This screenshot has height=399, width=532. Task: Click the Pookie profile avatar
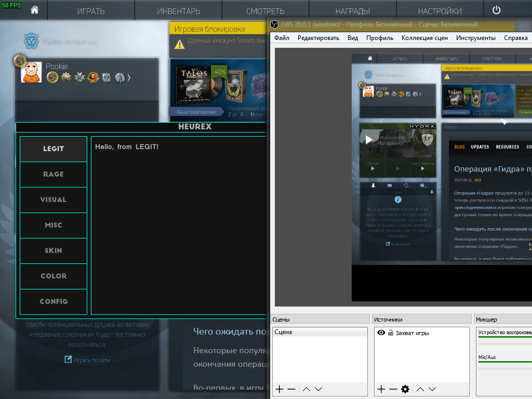(31, 72)
